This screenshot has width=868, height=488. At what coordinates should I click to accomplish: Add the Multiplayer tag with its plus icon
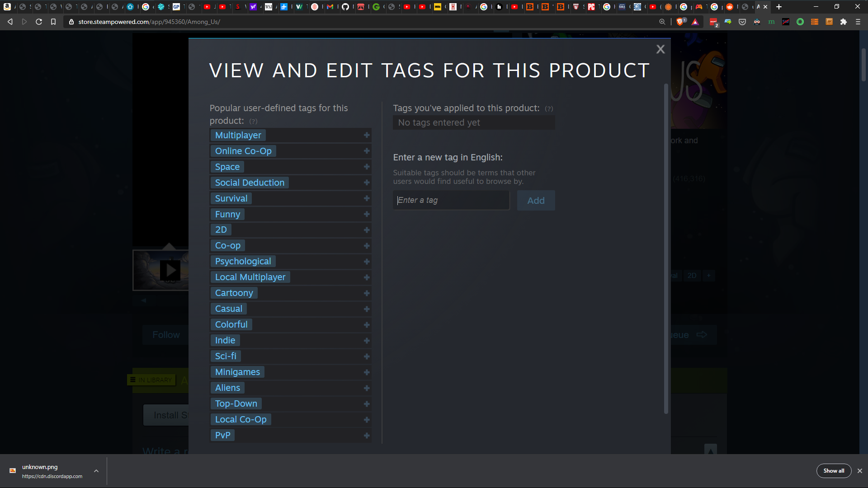pos(366,135)
